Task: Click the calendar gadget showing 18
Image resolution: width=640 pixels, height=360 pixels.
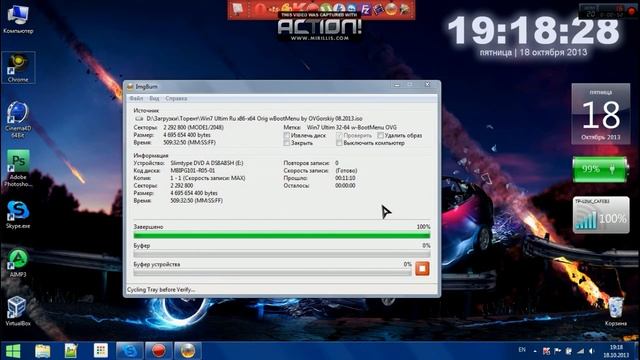Action: [x=601, y=114]
